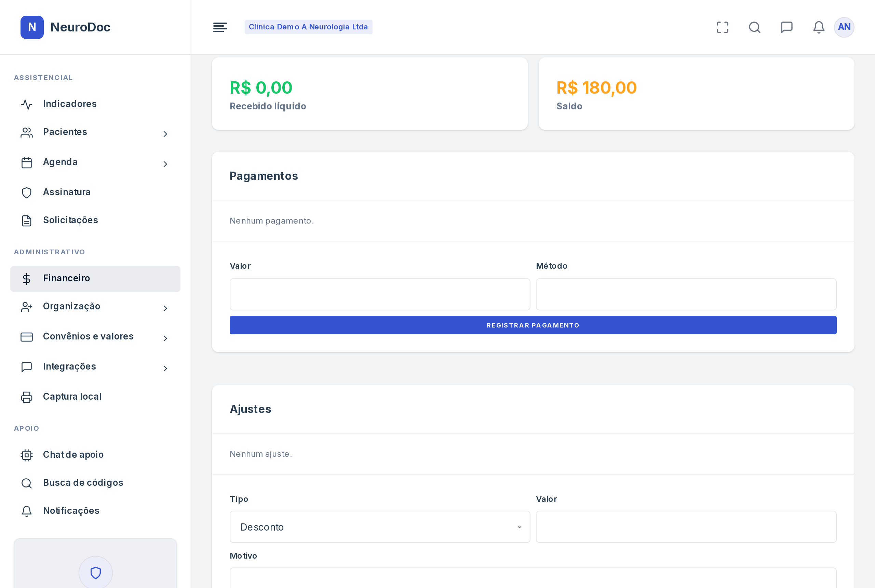Image resolution: width=875 pixels, height=588 pixels.
Task: Open the Tipo dropdown showing Desconto
Action: pos(380,526)
